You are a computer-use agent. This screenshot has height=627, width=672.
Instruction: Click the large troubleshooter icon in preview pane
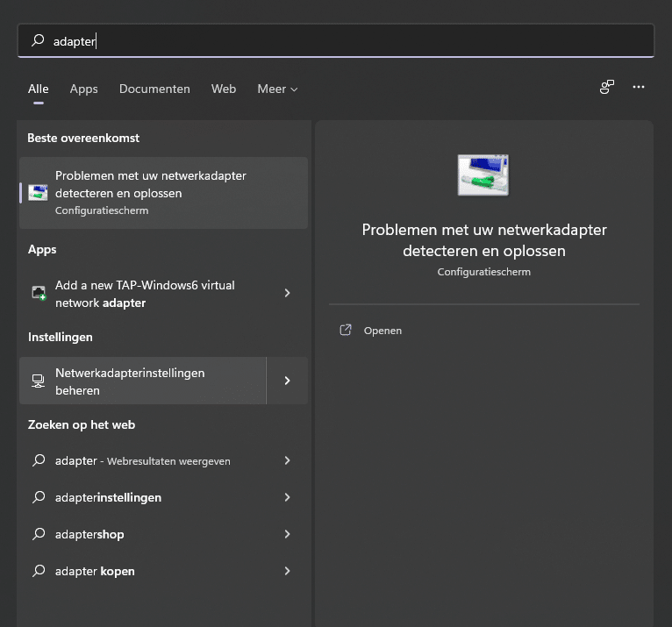[x=483, y=175]
